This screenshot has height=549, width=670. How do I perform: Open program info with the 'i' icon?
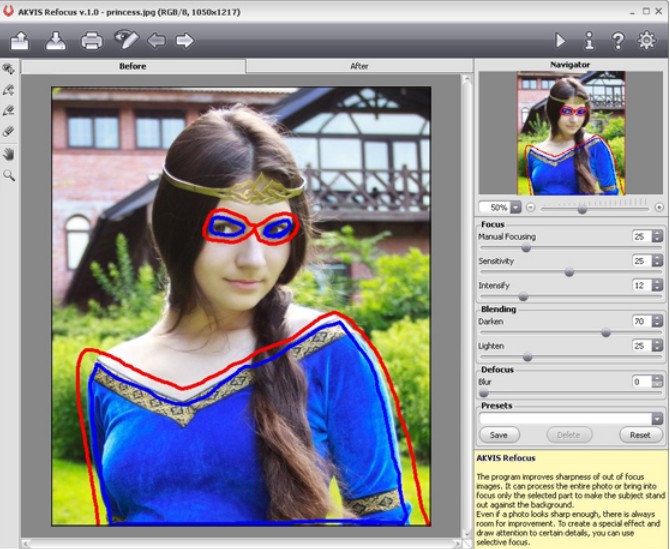click(589, 41)
